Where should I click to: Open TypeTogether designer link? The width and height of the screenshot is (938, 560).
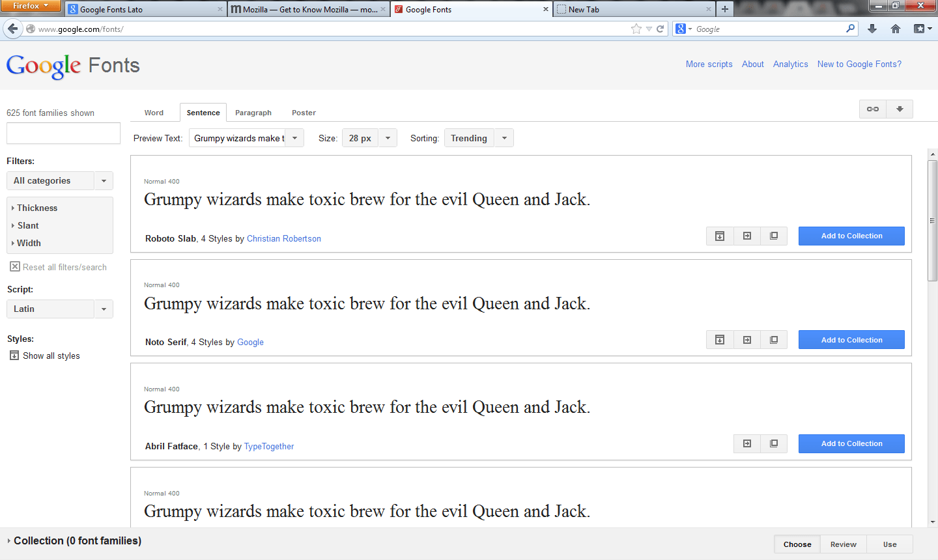(269, 446)
